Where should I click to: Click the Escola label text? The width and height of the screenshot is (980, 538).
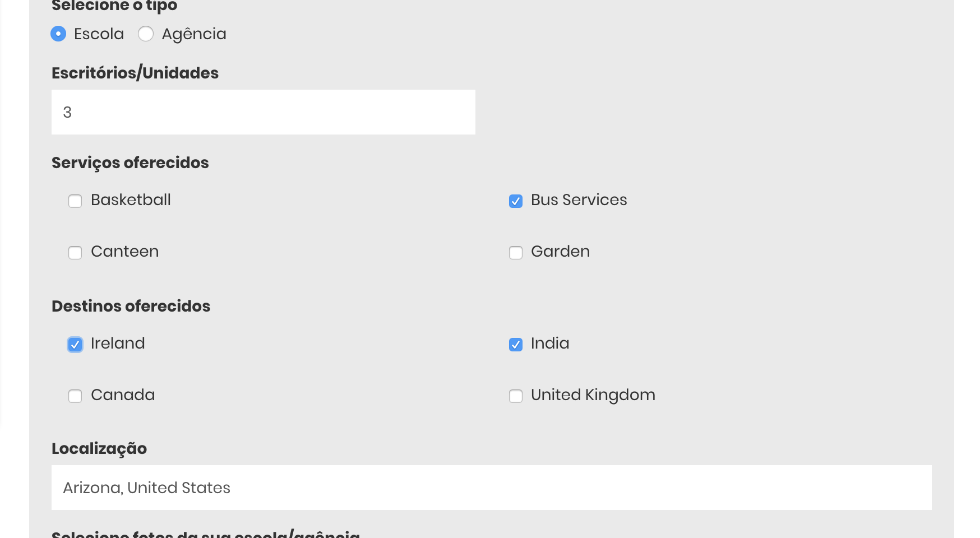click(99, 34)
